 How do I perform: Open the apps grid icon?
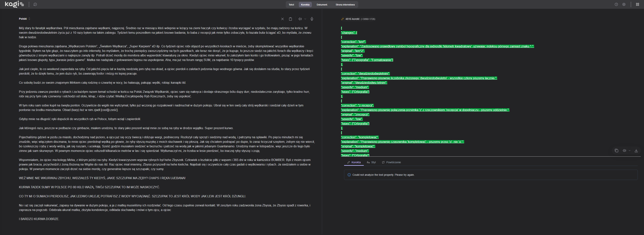[637, 5]
